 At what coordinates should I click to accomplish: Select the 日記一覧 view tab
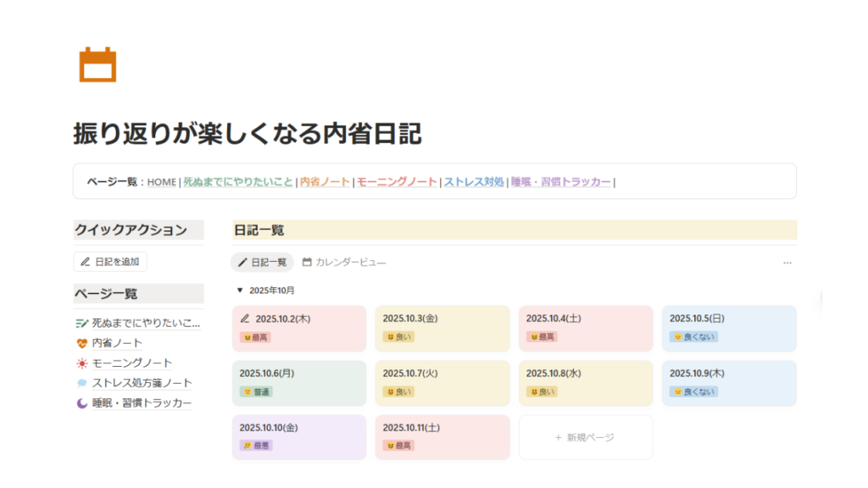click(x=263, y=263)
